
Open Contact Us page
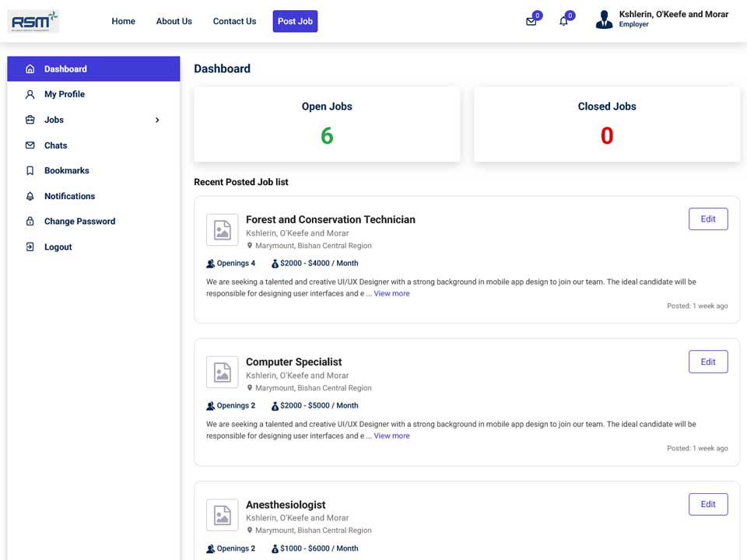click(234, 22)
